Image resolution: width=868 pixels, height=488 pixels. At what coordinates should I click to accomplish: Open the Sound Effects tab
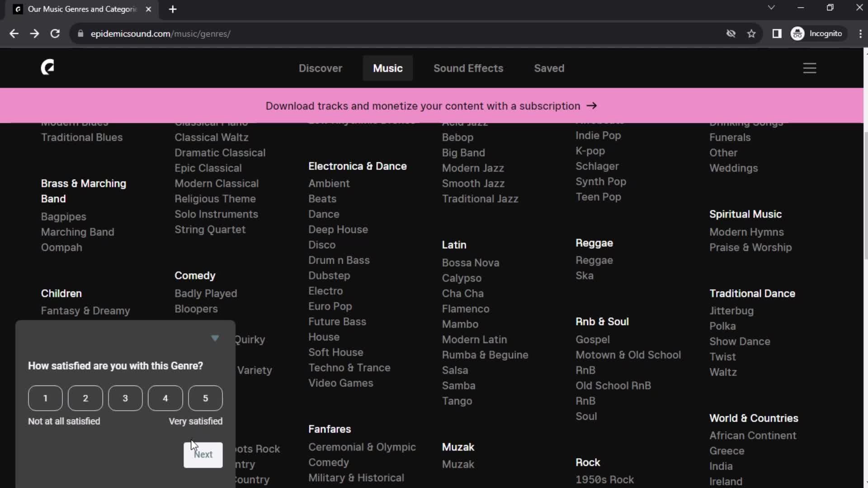pyautogui.click(x=468, y=68)
